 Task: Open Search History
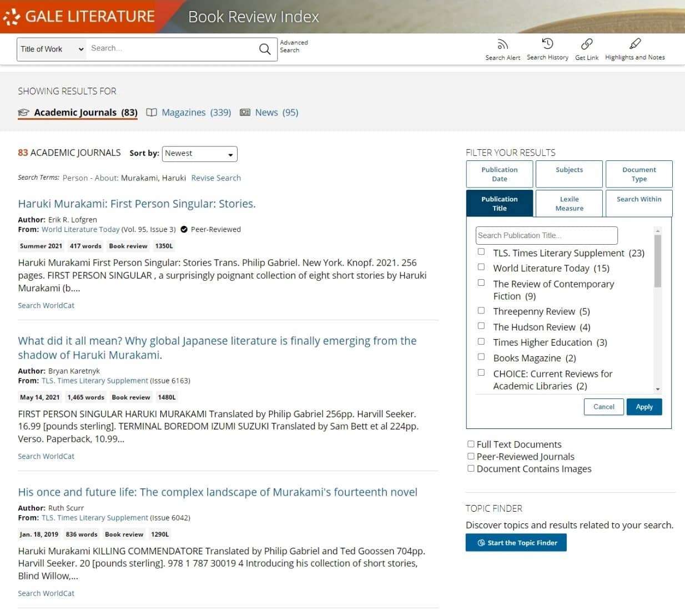click(547, 49)
